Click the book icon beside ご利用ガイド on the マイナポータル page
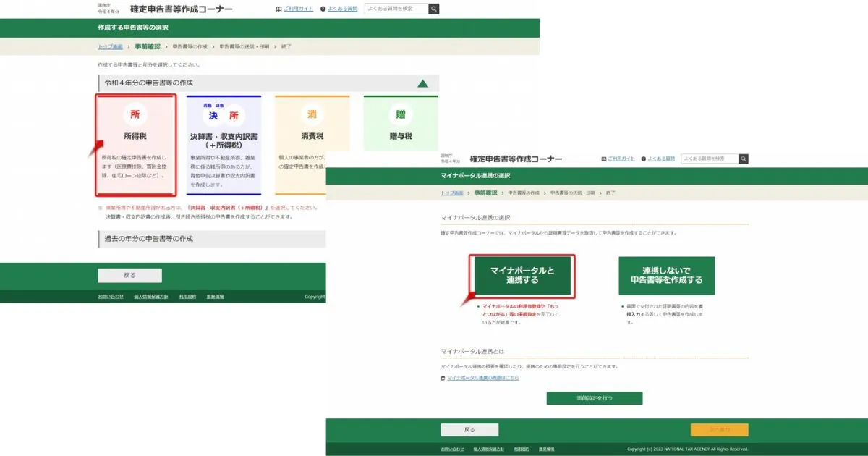This screenshot has width=868, height=456. pos(604,159)
